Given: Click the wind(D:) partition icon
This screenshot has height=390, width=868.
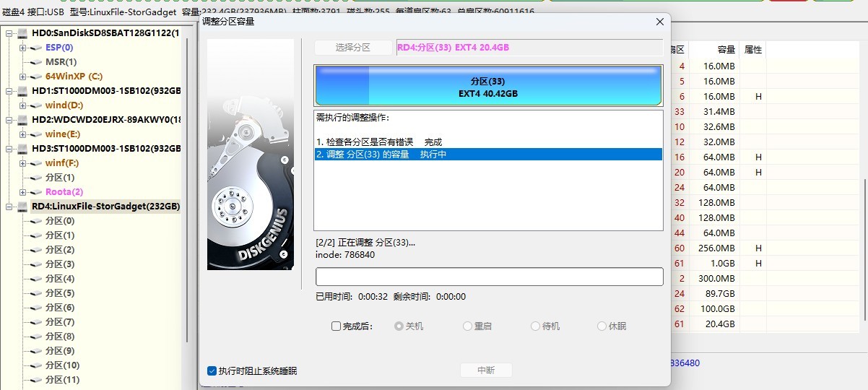Looking at the screenshot, I should click(x=37, y=105).
